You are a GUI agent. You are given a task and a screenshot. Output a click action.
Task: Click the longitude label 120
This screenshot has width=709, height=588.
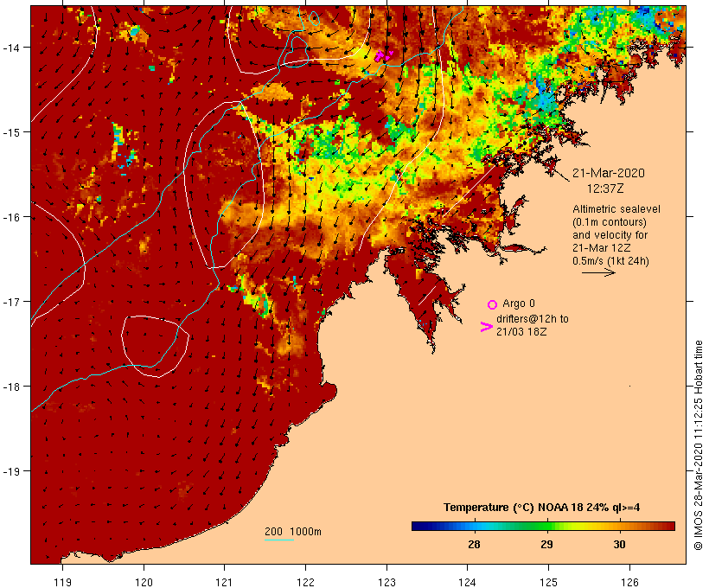pyautogui.click(x=144, y=582)
